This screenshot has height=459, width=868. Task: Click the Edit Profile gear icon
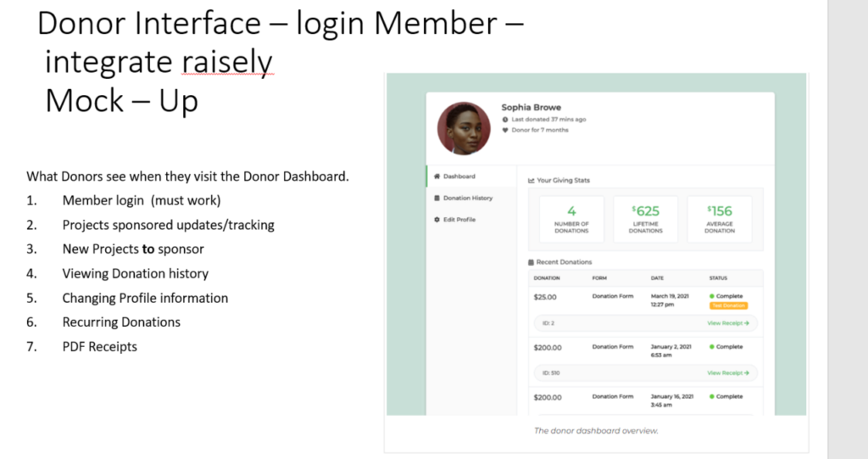click(437, 220)
